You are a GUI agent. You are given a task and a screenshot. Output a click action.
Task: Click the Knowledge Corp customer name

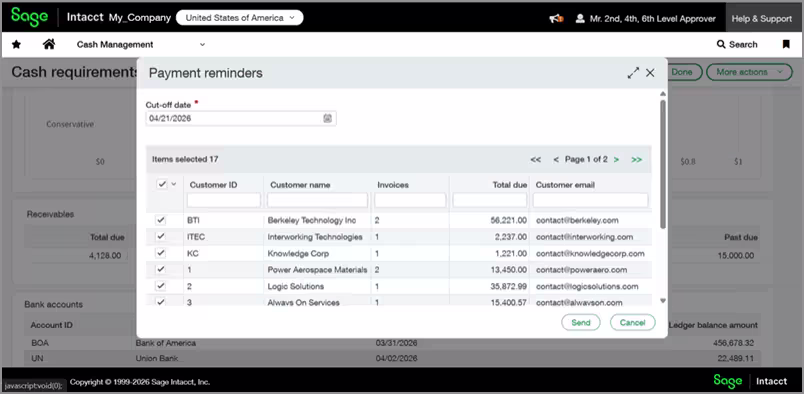(x=298, y=253)
